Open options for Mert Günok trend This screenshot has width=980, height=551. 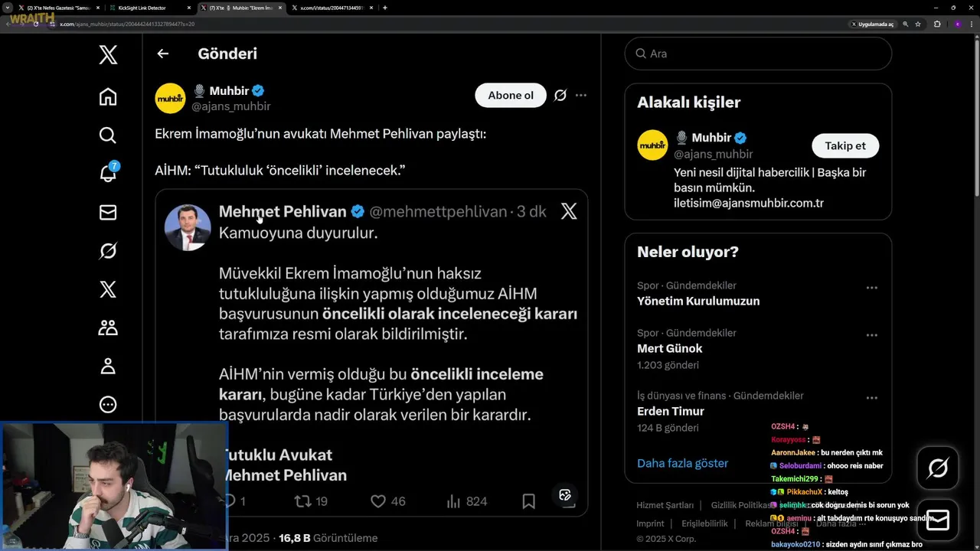(x=871, y=335)
